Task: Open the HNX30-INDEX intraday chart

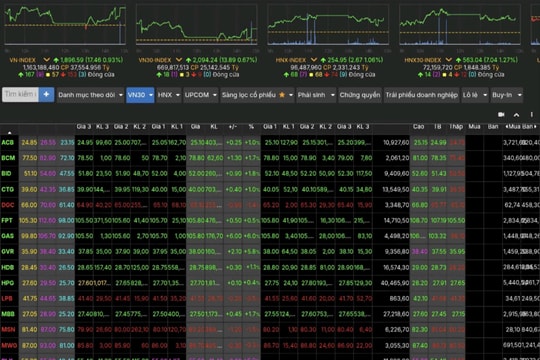Action: click(460, 25)
